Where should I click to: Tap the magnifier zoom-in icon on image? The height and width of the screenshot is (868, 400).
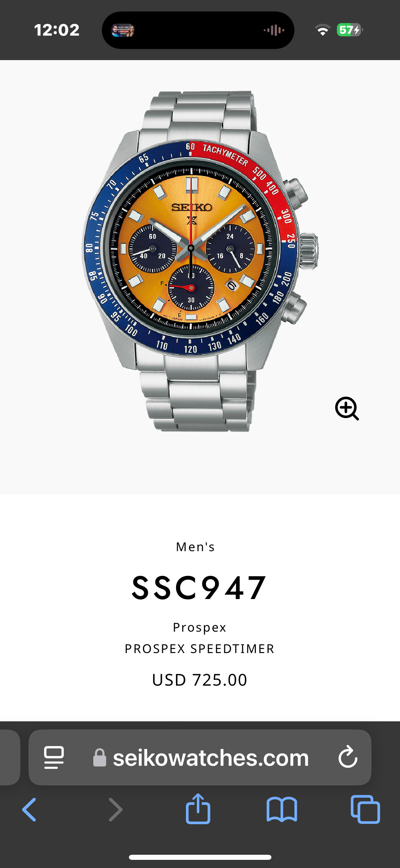pos(347,408)
